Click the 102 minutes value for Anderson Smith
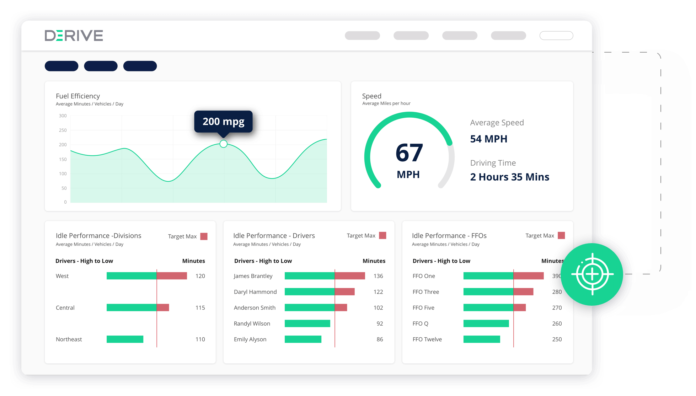 [x=378, y=308]
